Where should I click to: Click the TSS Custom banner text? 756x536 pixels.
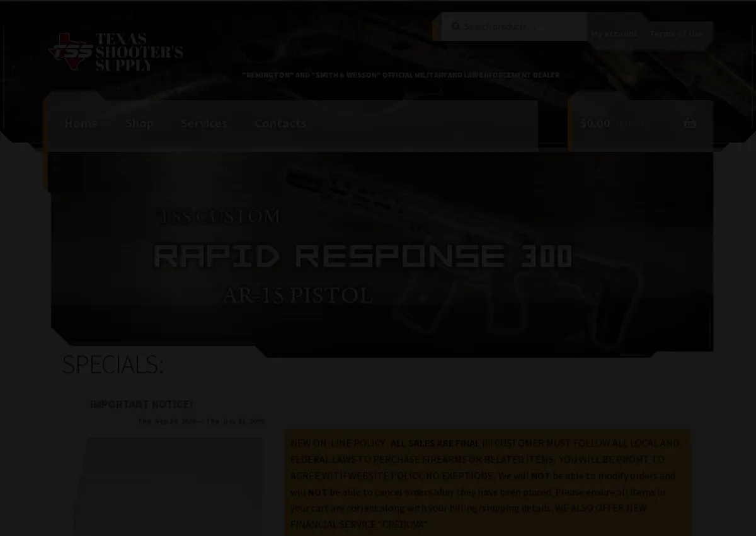[x=219, y=216]
